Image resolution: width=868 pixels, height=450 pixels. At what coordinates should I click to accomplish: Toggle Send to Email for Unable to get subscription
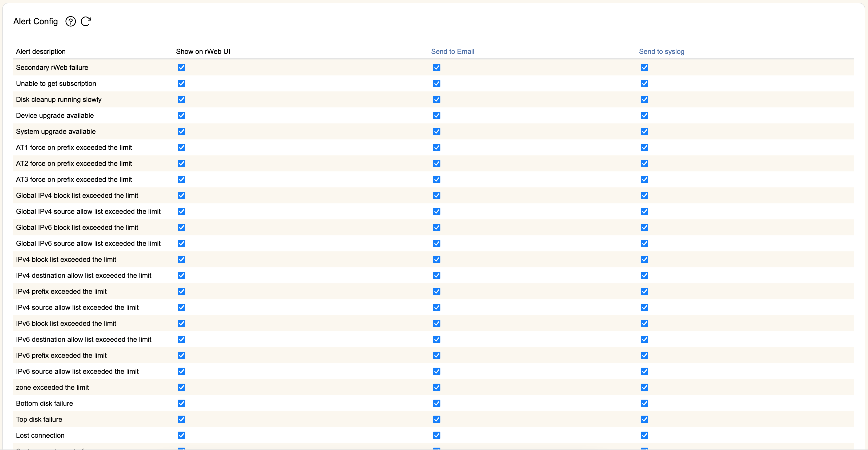[437, 83]
